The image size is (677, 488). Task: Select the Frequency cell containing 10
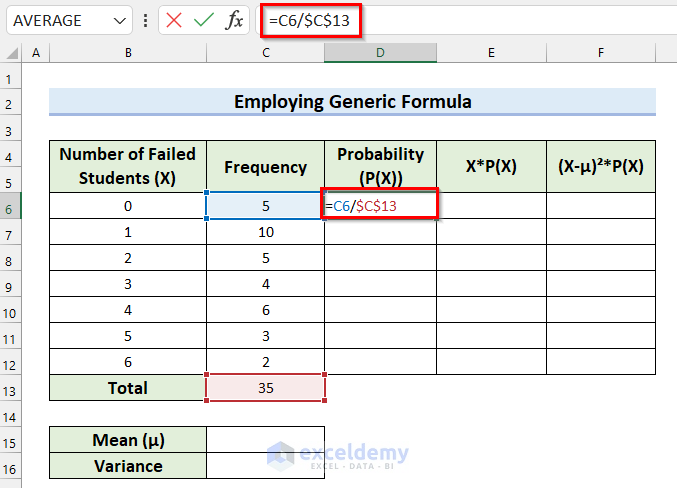265,232
